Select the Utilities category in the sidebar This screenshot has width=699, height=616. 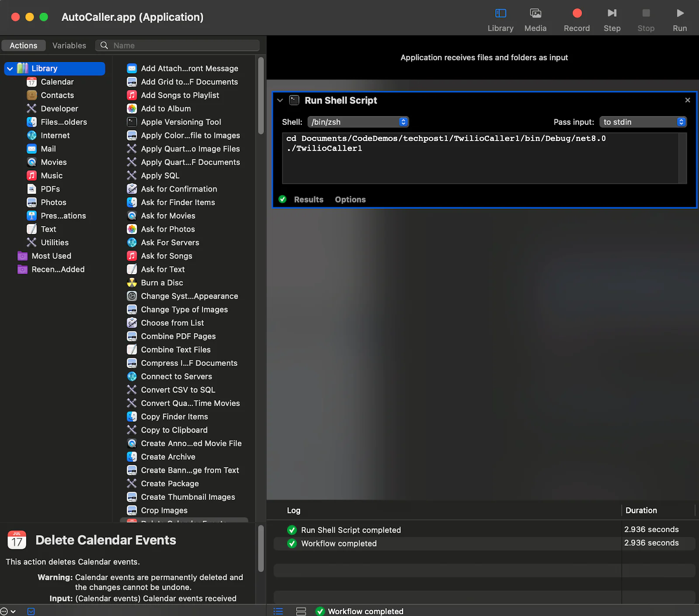click(55, 242)
